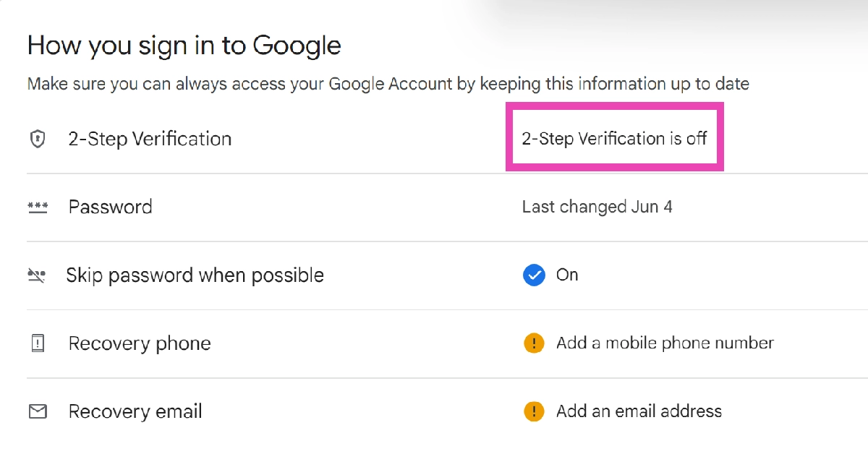The width and height of the screenshot is (868, 454).
Task: Click "Add an email address"
Action: [x=639, y=411]
